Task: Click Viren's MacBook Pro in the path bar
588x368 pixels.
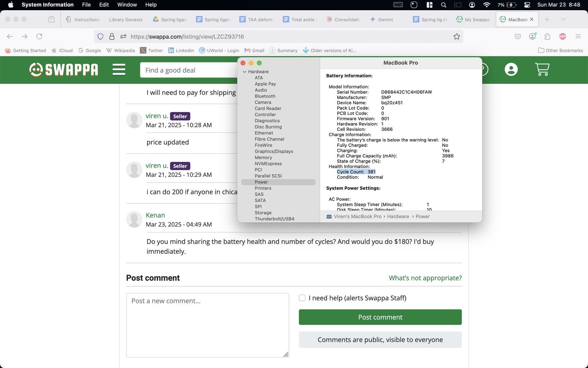Action: pos(358,216)
